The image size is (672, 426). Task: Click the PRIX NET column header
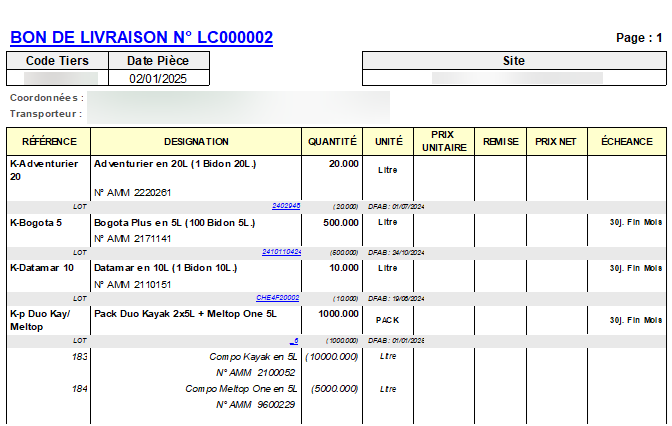556,142
